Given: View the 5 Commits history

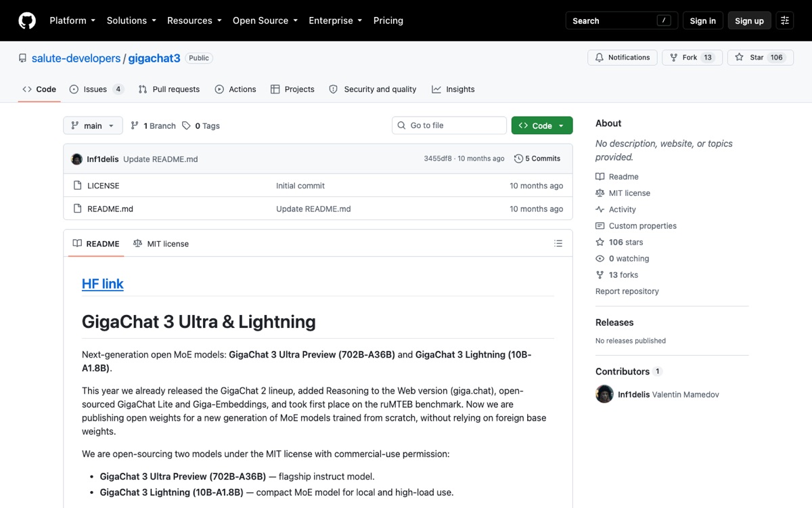Looking at the screenshot, I should [537, 158].
